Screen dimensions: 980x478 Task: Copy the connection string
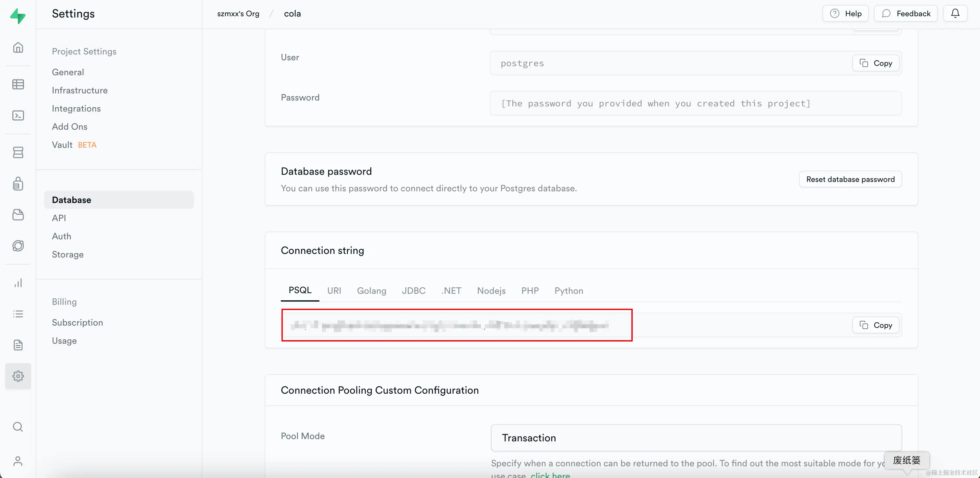[876, 325]
